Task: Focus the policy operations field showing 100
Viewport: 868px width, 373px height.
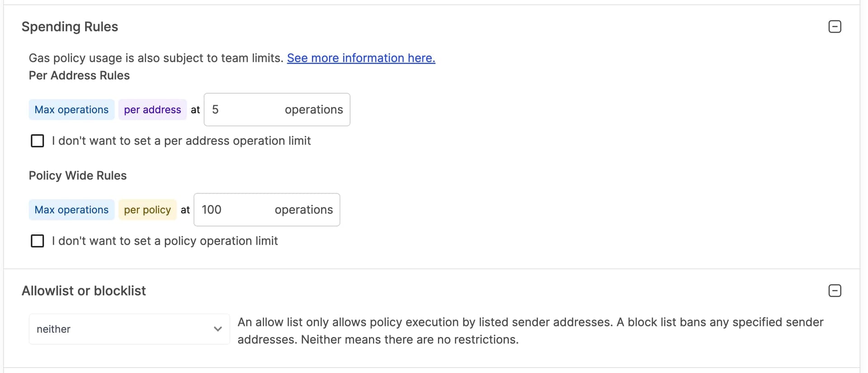Action: [x=235, y=210]
